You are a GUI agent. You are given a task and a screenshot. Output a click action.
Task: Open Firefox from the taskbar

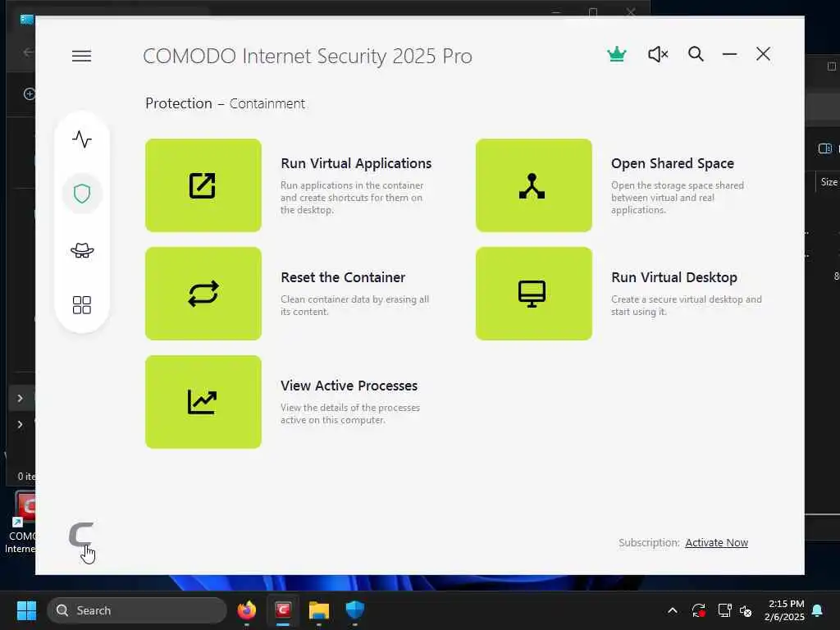coord(246,610)
